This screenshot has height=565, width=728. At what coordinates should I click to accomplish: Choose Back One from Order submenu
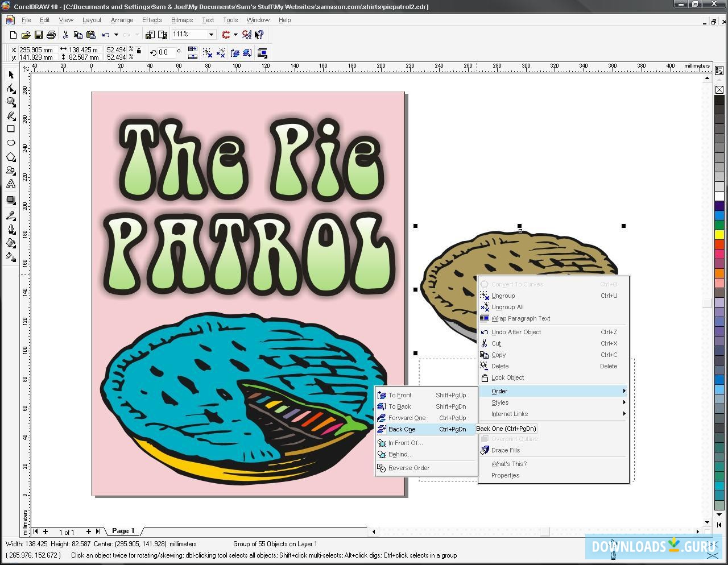[x=402, y=429]
